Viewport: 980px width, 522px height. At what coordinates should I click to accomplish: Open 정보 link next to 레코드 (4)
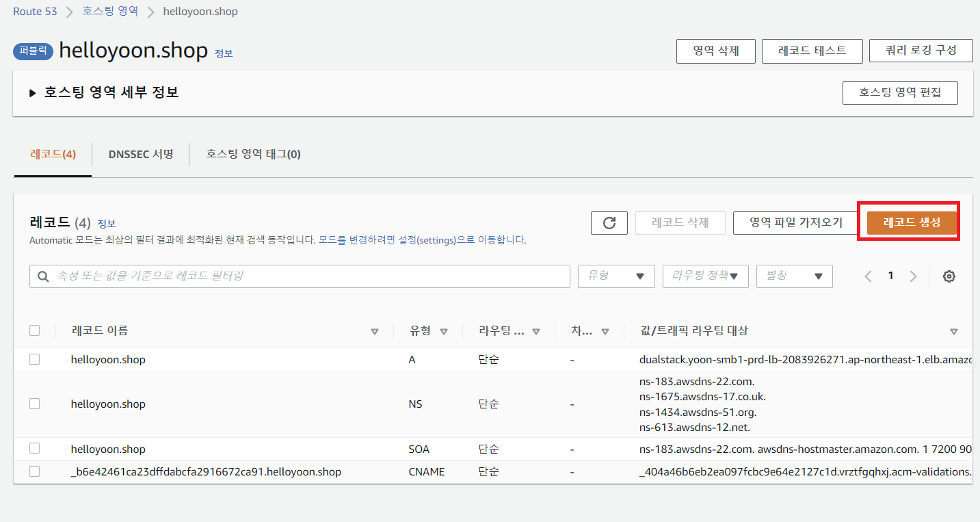pos(107,224)
